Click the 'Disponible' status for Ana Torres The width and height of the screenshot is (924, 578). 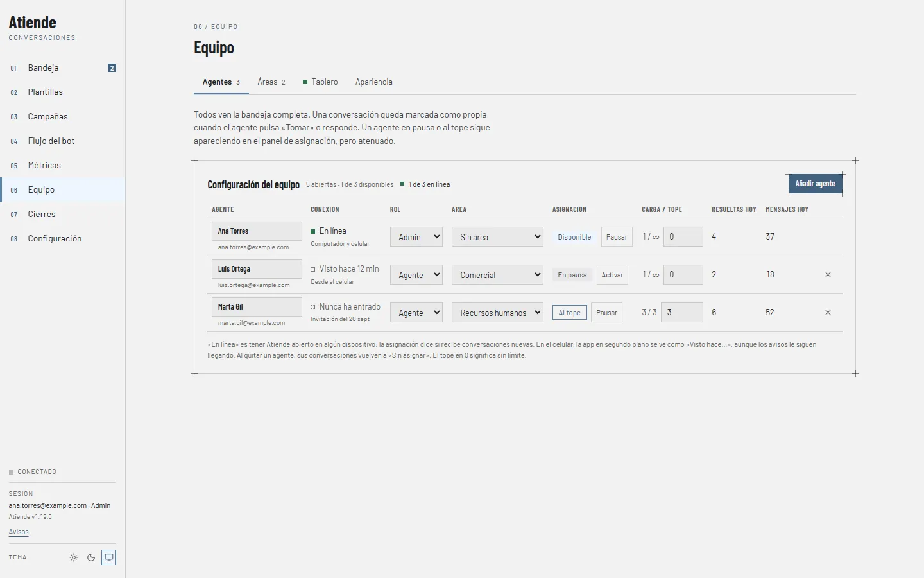(x=574, y=237)
